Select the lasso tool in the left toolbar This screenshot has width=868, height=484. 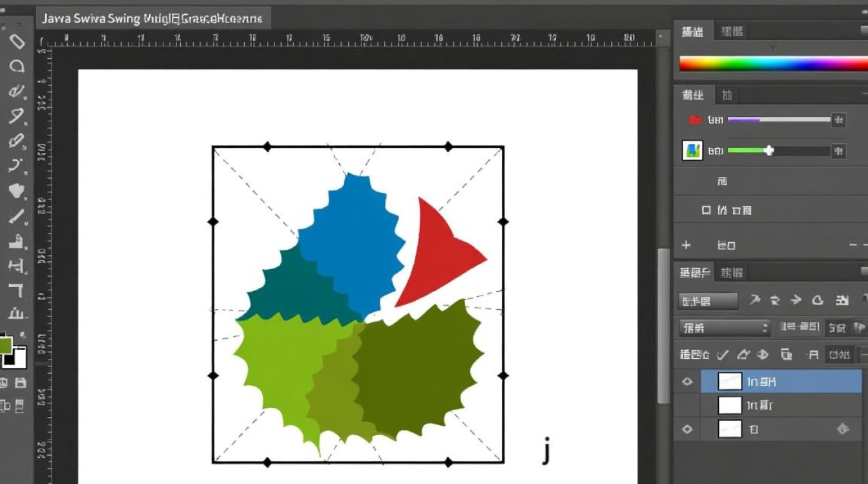tap(16, 66)
